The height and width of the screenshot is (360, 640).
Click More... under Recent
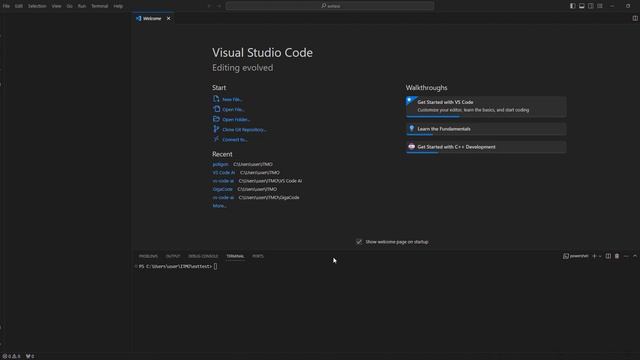(219, 206)
